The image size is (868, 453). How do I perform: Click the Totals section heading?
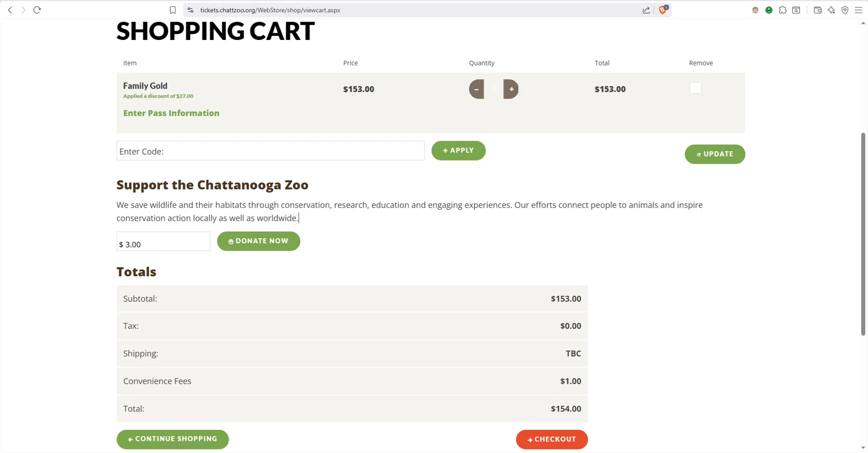pos(137,272)
